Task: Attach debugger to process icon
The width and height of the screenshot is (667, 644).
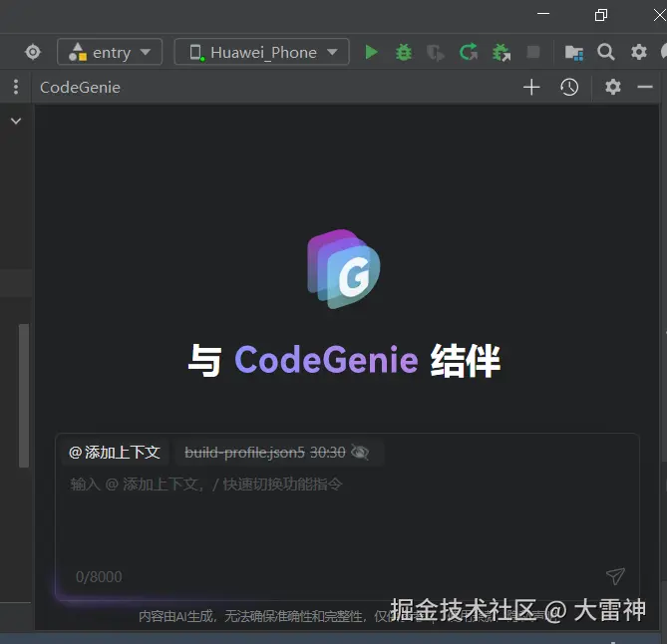Action: (501, 53)
